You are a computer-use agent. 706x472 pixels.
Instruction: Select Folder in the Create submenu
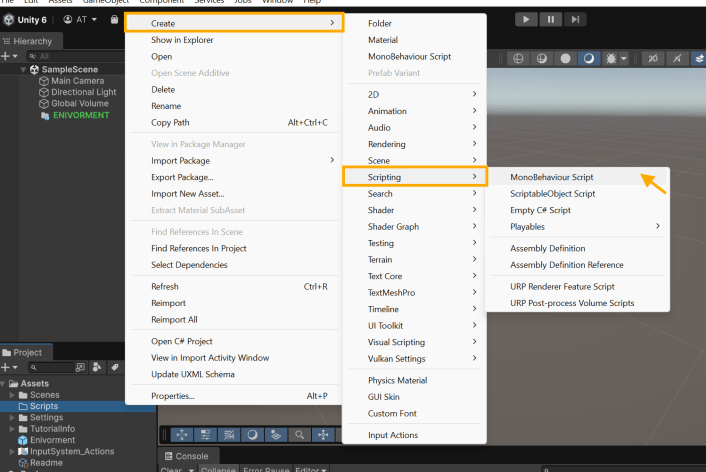pos(414,23)
